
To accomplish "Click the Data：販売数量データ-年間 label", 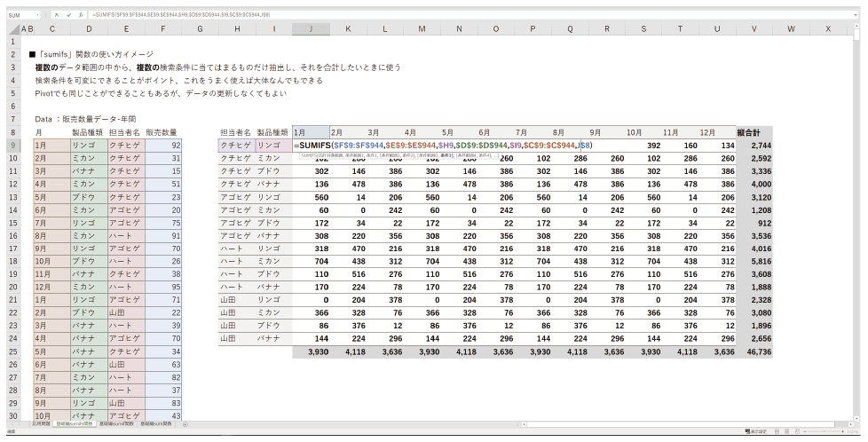I will [x=85, y=119].
